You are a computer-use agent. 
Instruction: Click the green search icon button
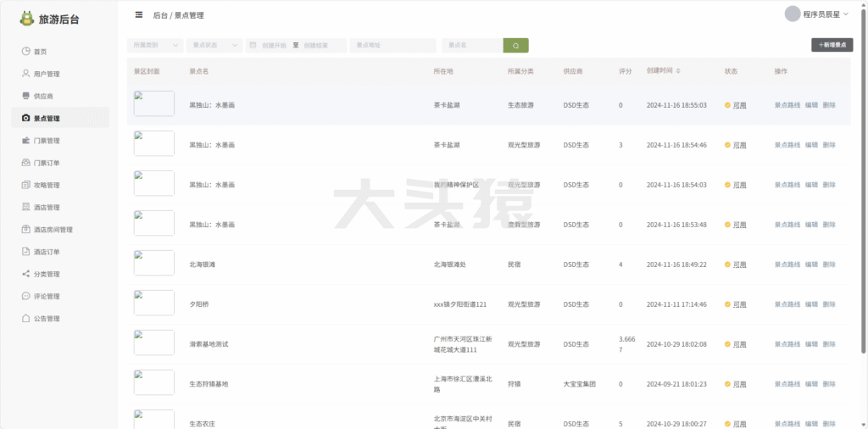[516, 46]
